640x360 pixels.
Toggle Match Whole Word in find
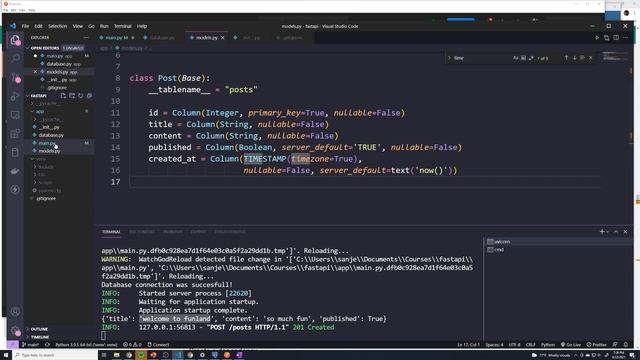tap(523, 58)
